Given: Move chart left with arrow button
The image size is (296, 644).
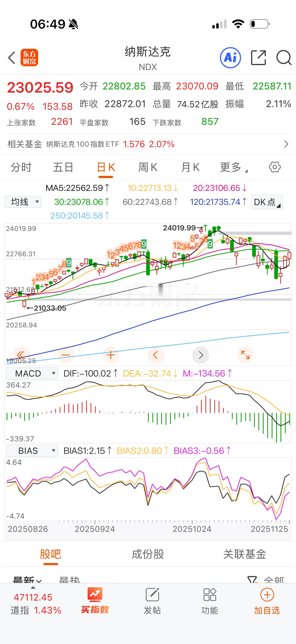Looking at the screenshot, I should [x=156, y=355].
